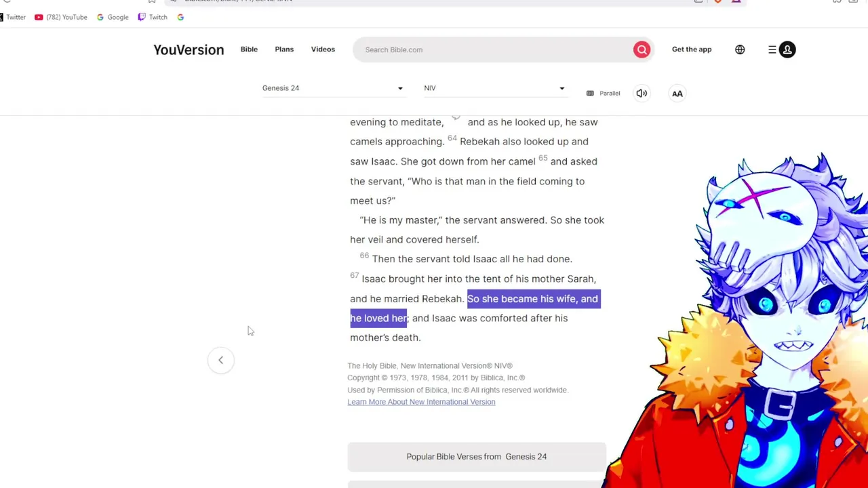This screenshot has width=868, height=488.
Task: Click the red search magnifier button
Action: [642, 49]
